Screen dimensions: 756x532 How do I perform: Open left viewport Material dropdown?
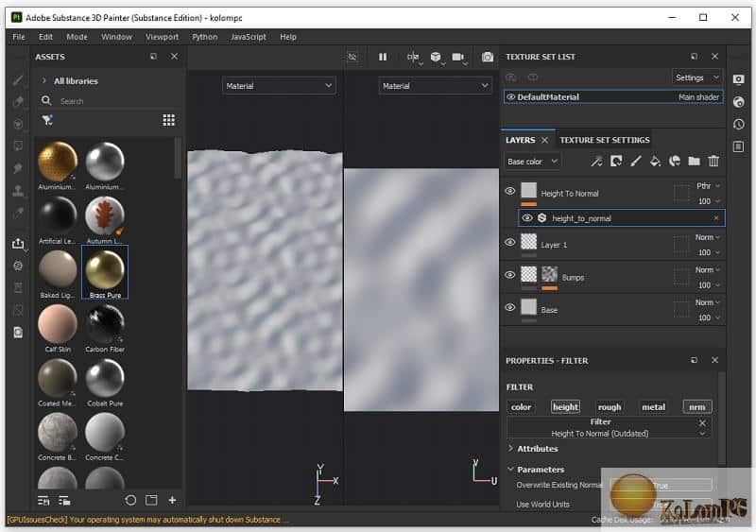279,86
